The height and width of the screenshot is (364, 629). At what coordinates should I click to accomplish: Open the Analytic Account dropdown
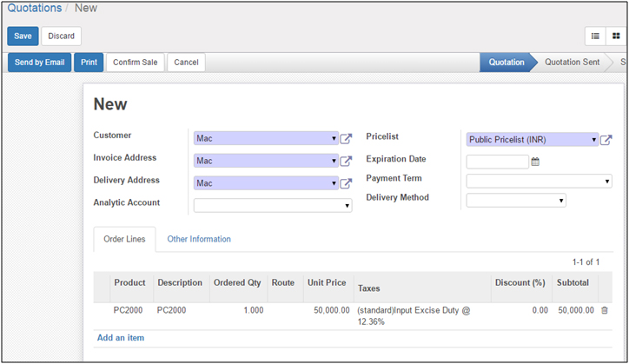point(347,206)
